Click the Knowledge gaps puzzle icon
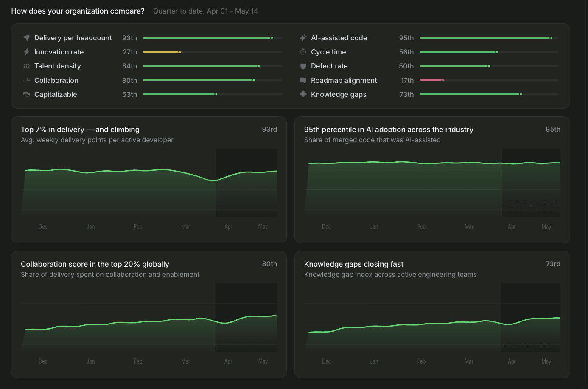 (303, 94)
